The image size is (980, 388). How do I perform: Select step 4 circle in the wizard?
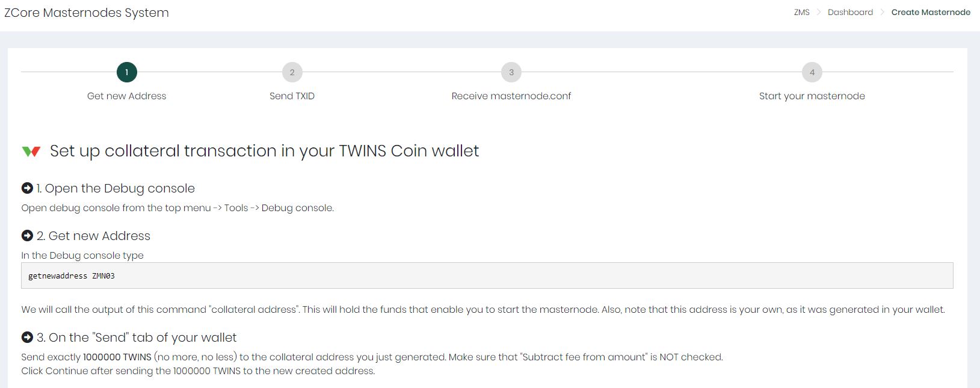click(x=812, y=72)
